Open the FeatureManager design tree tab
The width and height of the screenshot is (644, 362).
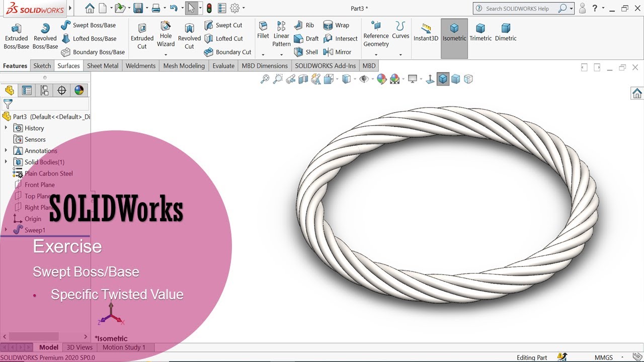pos(9,90)
